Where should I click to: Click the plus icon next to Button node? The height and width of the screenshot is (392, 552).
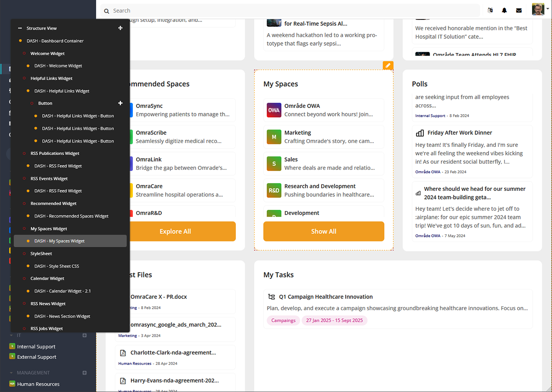[120, 103]
